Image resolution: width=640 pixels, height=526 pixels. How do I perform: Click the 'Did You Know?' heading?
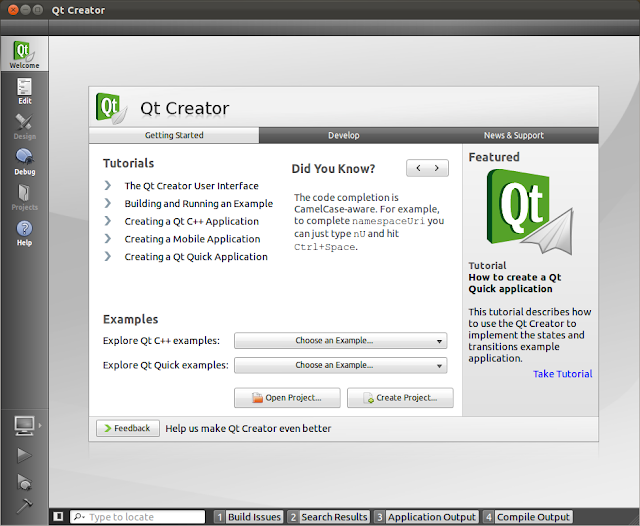(x=333, y=169)
